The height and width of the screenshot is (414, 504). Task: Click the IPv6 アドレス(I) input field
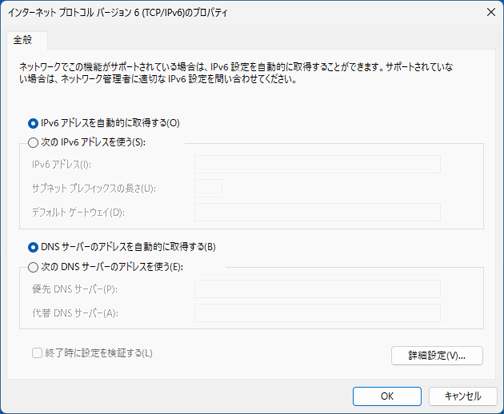tap(317, 164)
